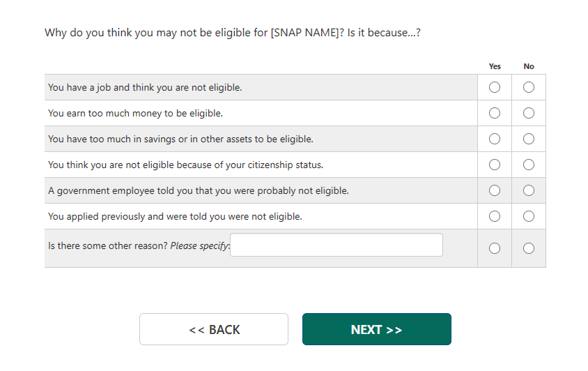588x371 pixels.
Task: Choose Yes for too much in savings
Action: (x=495, y=139)
